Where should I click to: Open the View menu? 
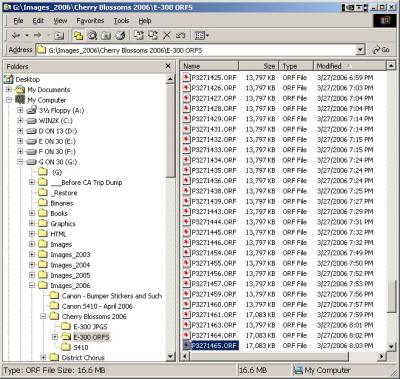60,21
